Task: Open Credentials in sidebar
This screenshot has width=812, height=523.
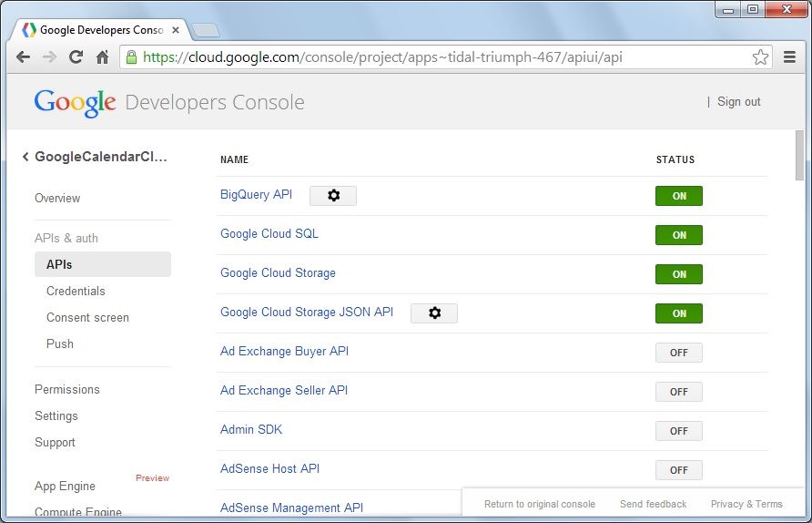Action: 76,291
